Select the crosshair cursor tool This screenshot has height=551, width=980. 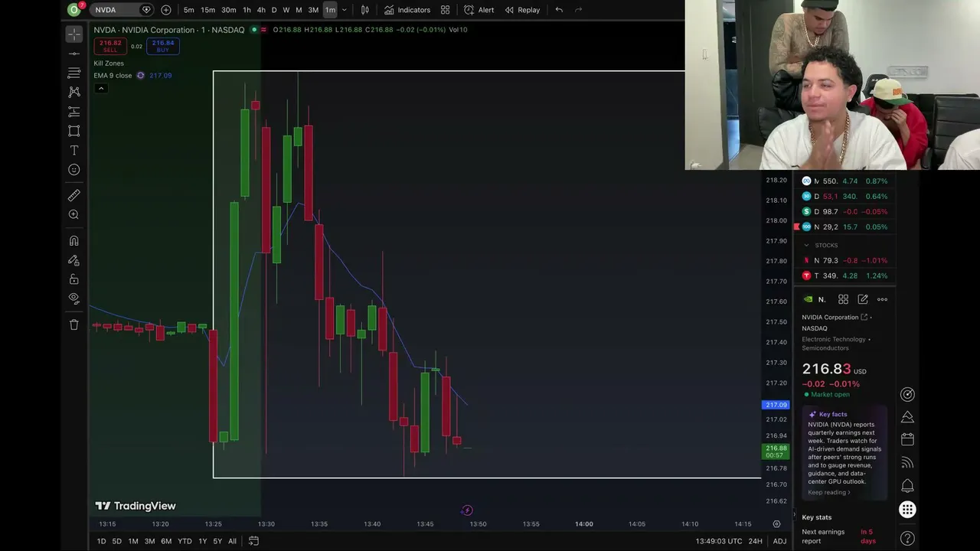(x=73, y=34)
